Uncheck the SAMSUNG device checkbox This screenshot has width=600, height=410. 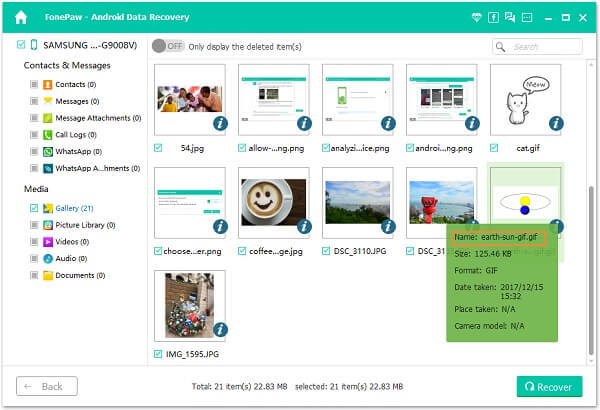tap(21, 45)
